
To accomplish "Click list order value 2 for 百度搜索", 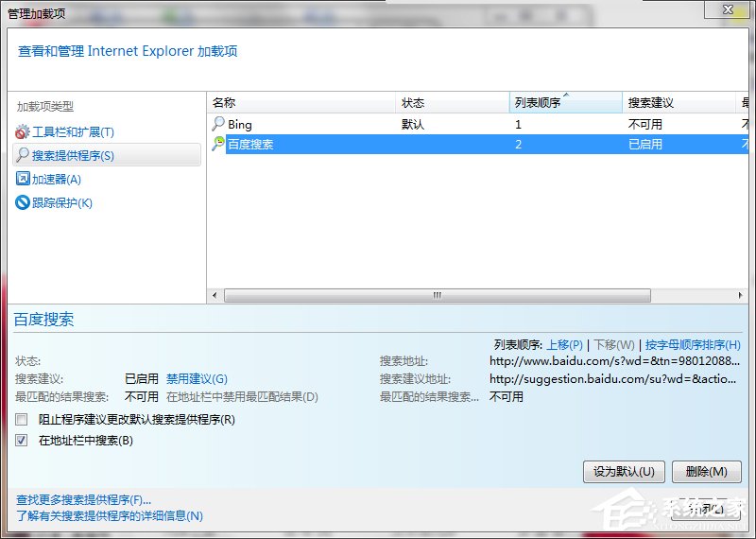I will point(518,145).
